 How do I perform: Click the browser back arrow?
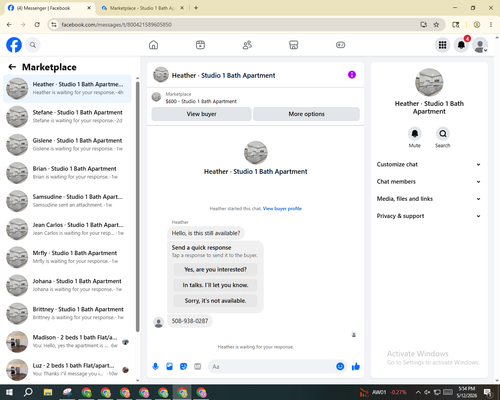(x=9, y=24)
